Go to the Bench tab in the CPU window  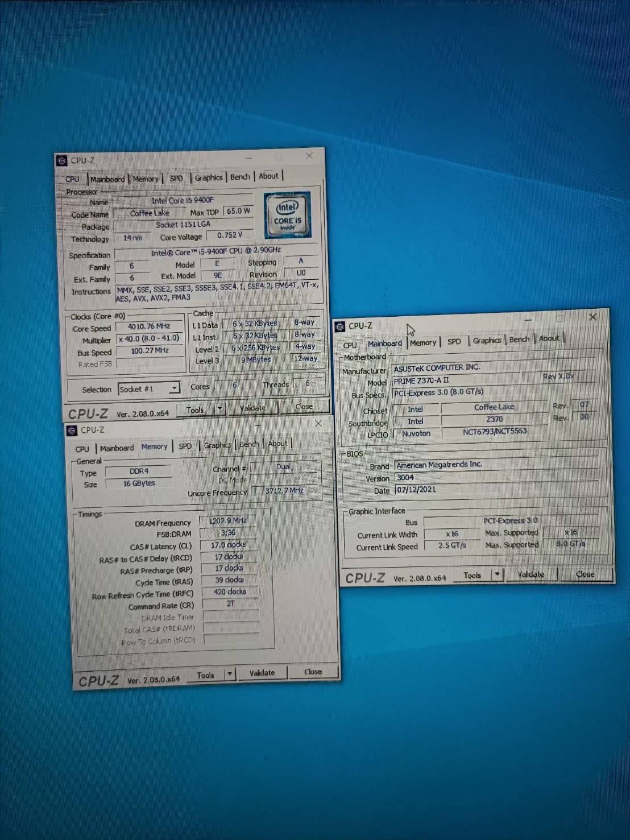pyautogui.click(x=240, y=177)
